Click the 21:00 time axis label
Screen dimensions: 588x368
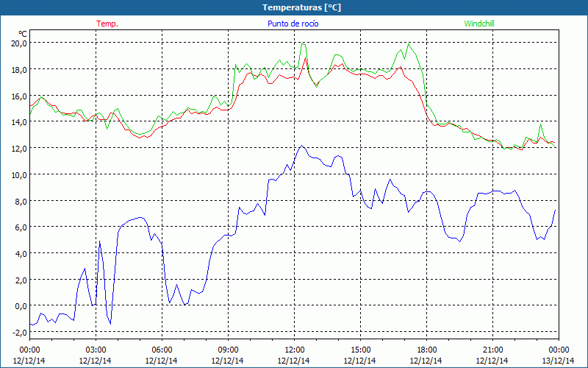click(492, 350)
